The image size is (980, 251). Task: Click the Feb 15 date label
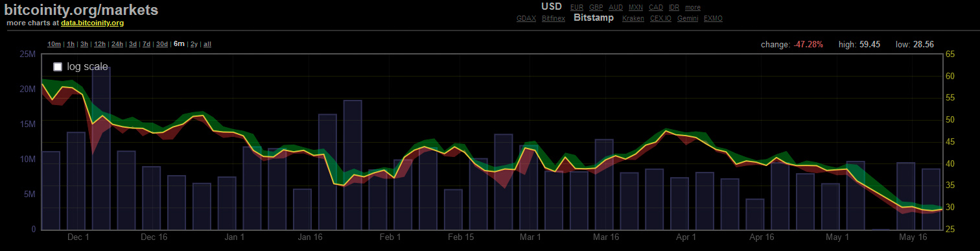point(460,237)
